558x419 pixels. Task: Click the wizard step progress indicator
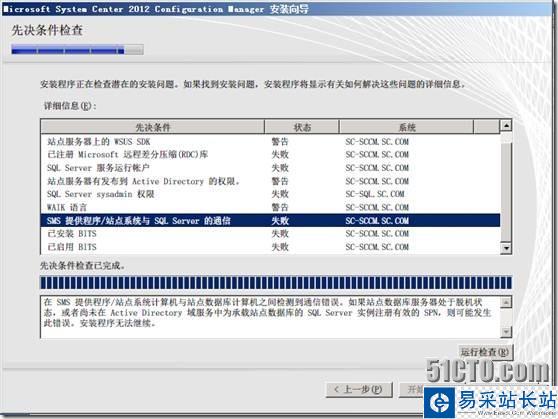pos(77,49)
